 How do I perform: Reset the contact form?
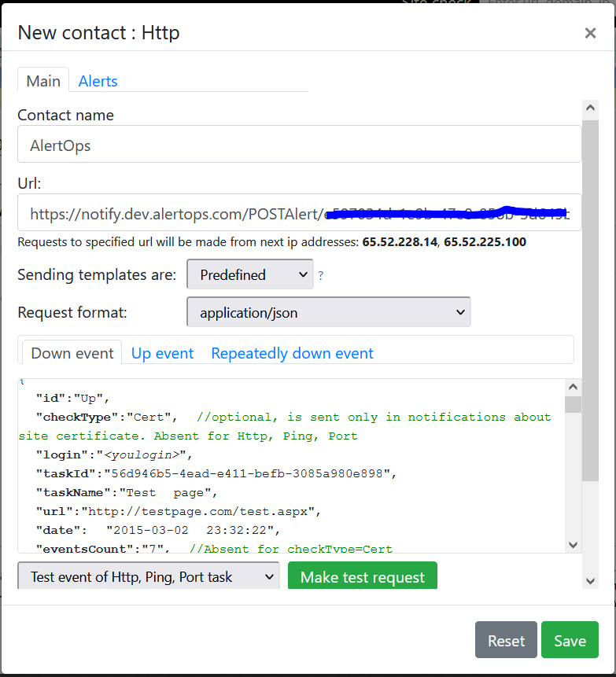pyautogui.click(x=506, y=640)
